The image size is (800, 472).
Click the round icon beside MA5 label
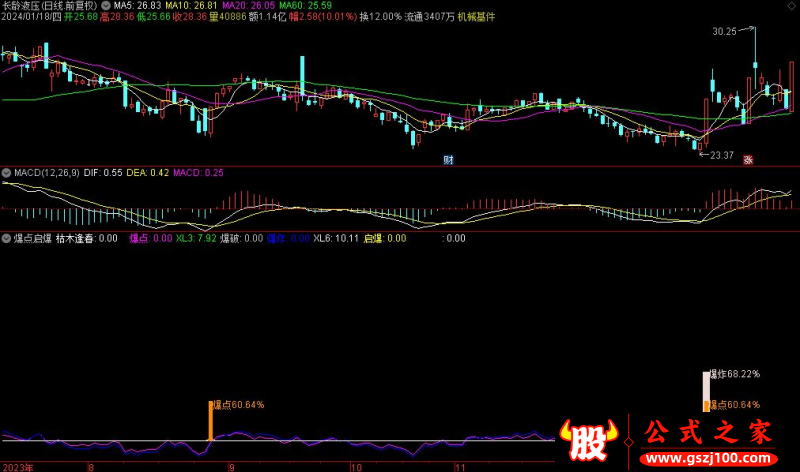pos(107,5)
